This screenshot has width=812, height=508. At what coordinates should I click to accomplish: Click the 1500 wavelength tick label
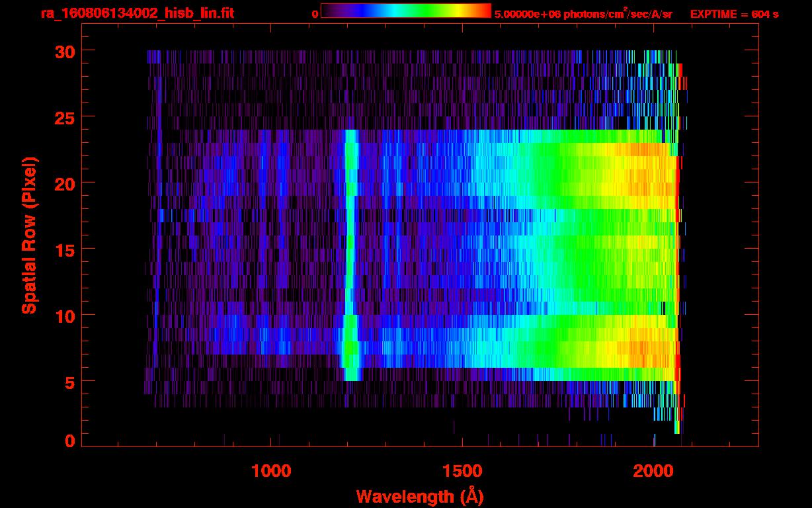tap(462, 470)
